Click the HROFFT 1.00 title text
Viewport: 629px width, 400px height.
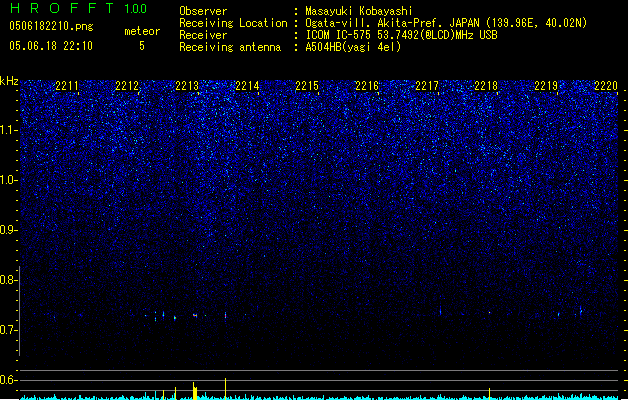pyautogui.click(x=78, y=8)
